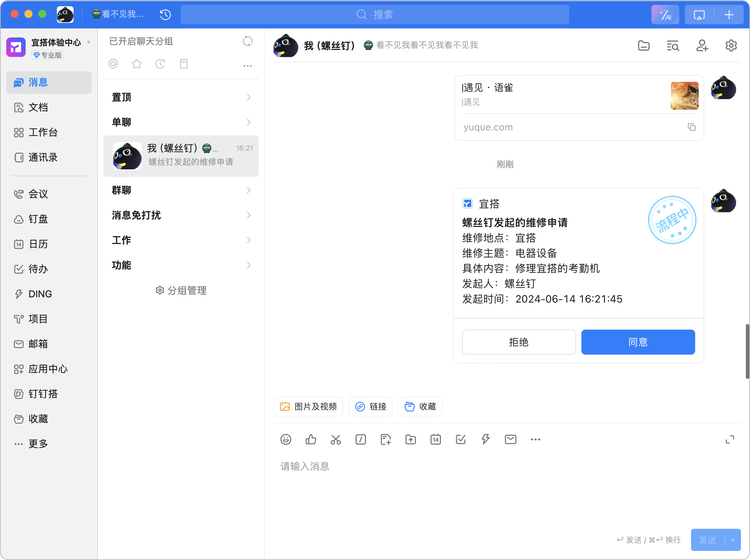This screenshot has width=750, height=560.
Task: Open 更多 in the sidebar
Action: [x=49, y=444]
